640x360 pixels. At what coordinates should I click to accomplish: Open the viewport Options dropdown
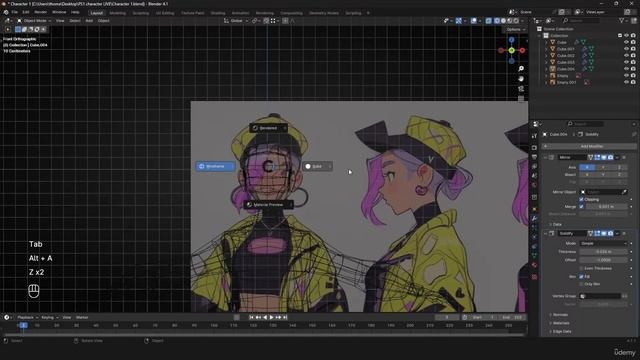point(515,30)
